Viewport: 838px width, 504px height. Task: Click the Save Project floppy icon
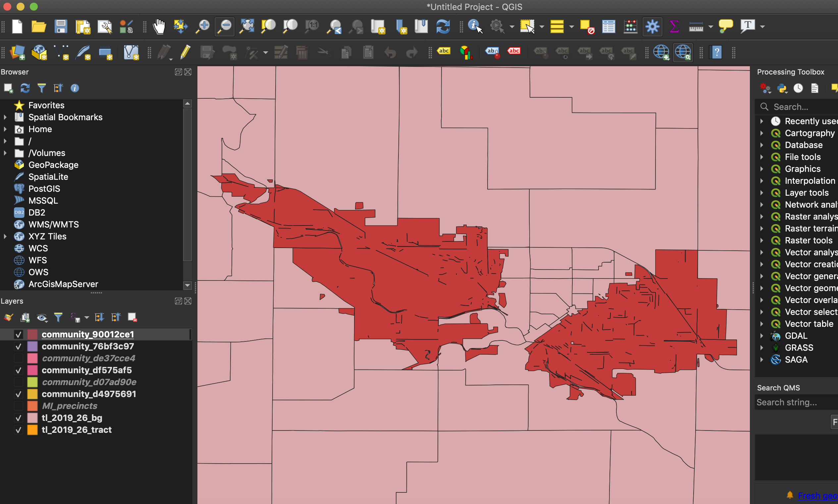click(x=61, y=26)
